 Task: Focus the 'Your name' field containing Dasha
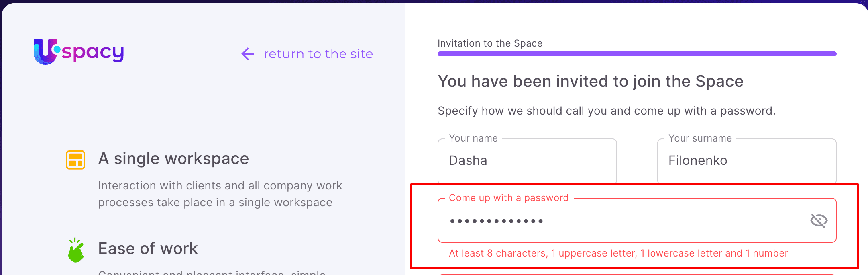click(527, 161)
